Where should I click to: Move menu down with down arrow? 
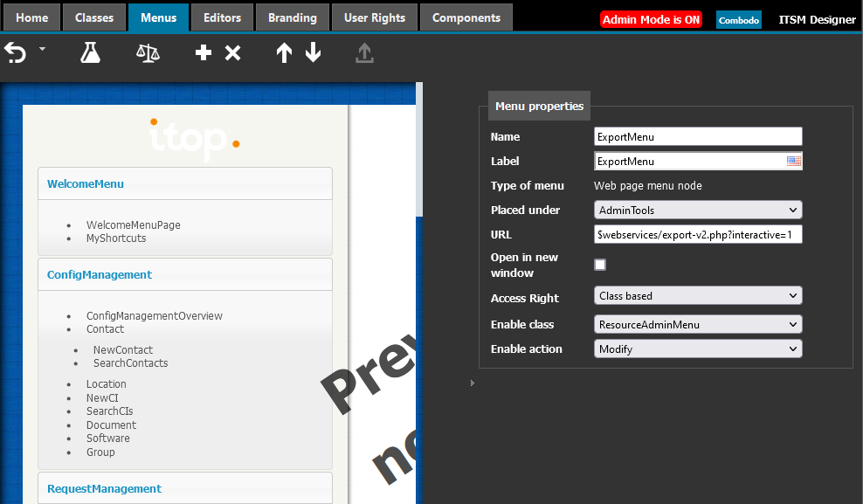314,53
